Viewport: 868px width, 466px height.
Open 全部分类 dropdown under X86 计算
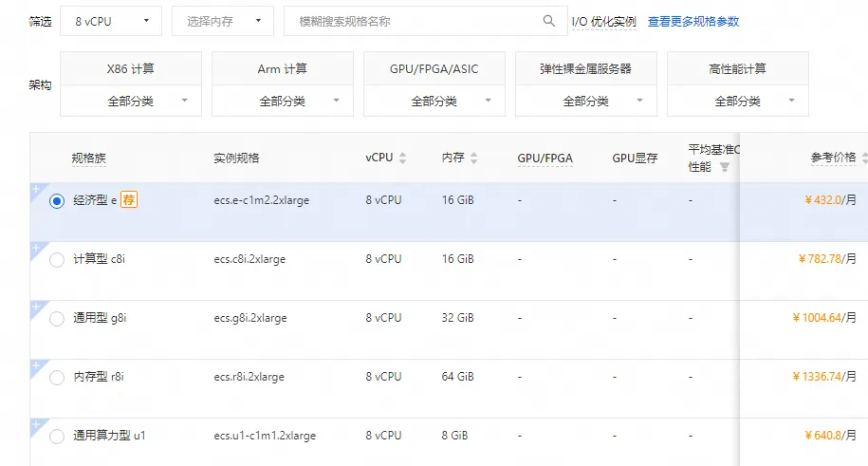click(131, 101)
